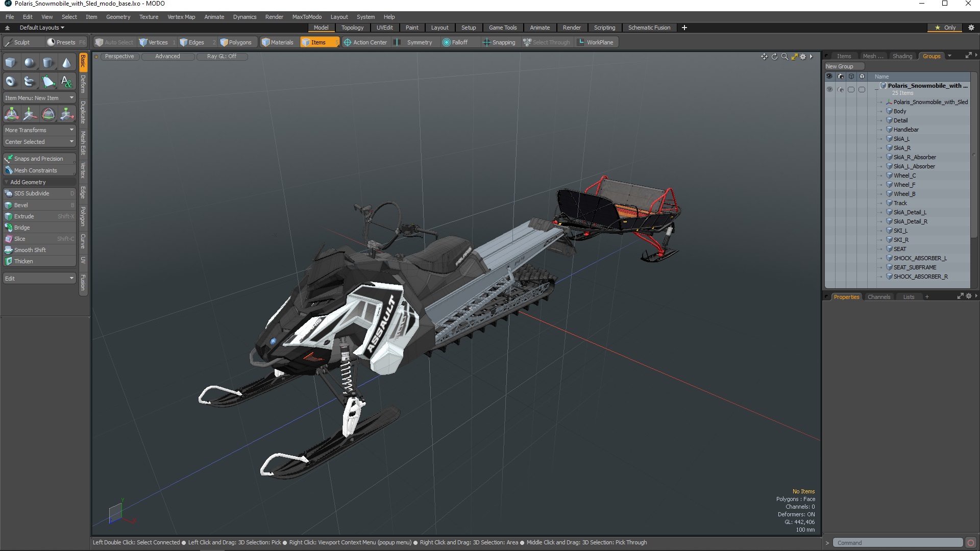Image resolution: width=980 pixels, height=551 pixels.
Task: Create a torus primitive
Action: point(11,82)
